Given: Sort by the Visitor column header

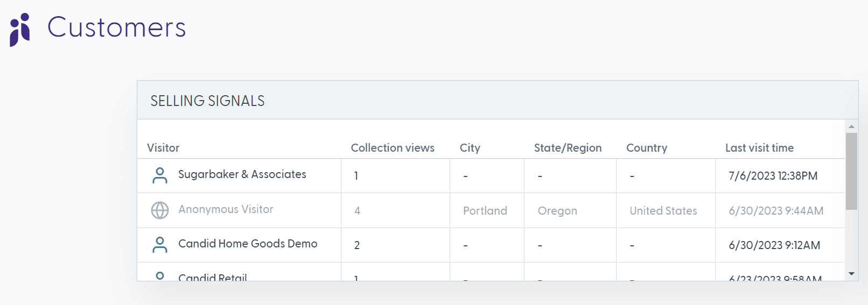Looking at the screenshot, I should pos(163,148).
